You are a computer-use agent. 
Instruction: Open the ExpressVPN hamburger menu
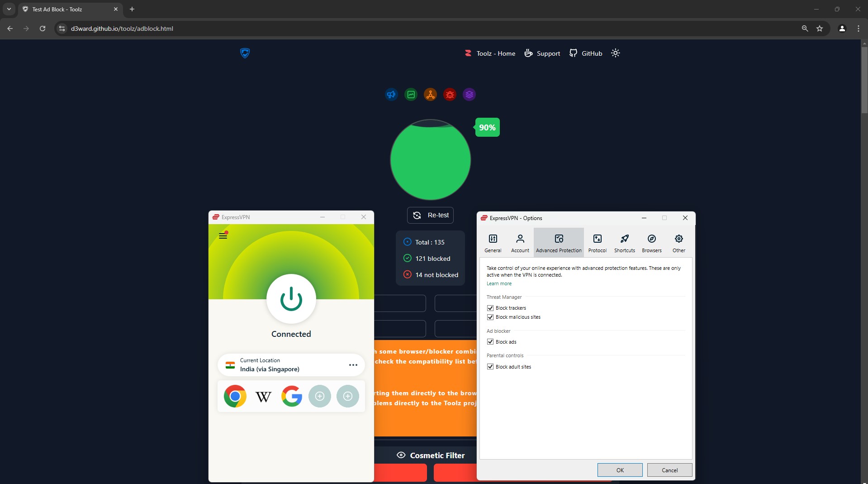pos(223,235)
